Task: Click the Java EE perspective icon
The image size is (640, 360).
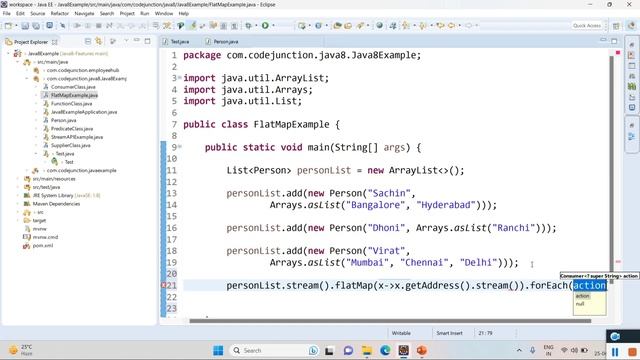Action: (631, 25)
